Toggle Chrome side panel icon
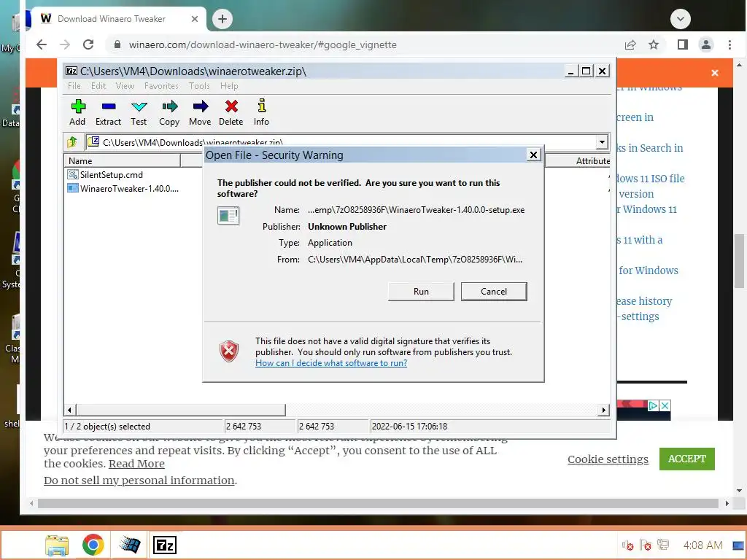This screenshot has width=747, height=560. click(x=683, y=44)
